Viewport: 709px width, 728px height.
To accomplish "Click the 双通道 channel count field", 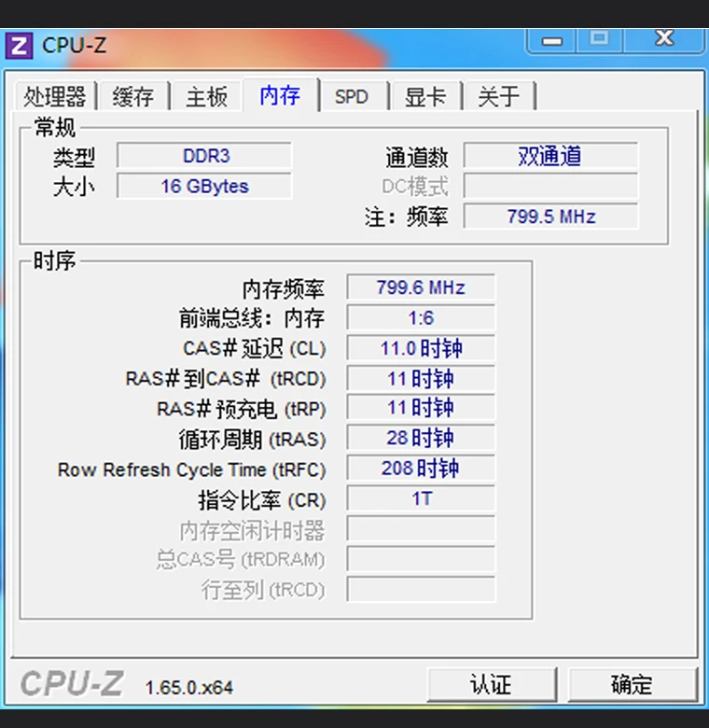I will tap(550, 156).
